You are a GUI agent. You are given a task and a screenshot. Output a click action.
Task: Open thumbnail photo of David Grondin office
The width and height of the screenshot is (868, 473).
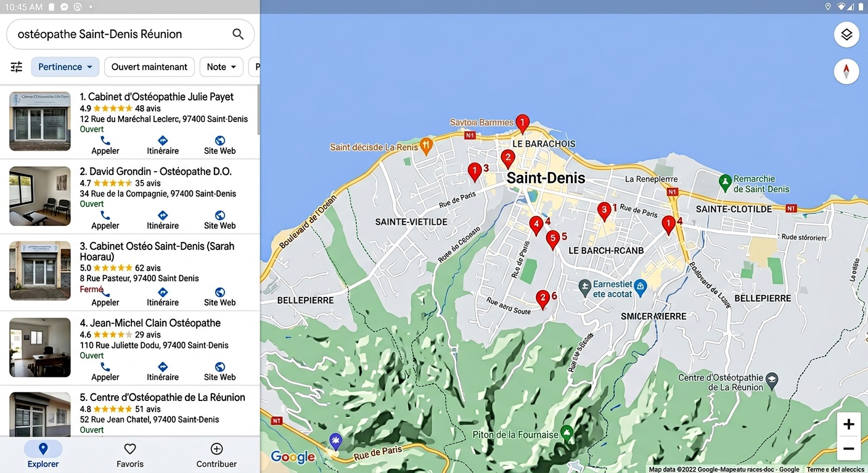click(x=40, y=196)
